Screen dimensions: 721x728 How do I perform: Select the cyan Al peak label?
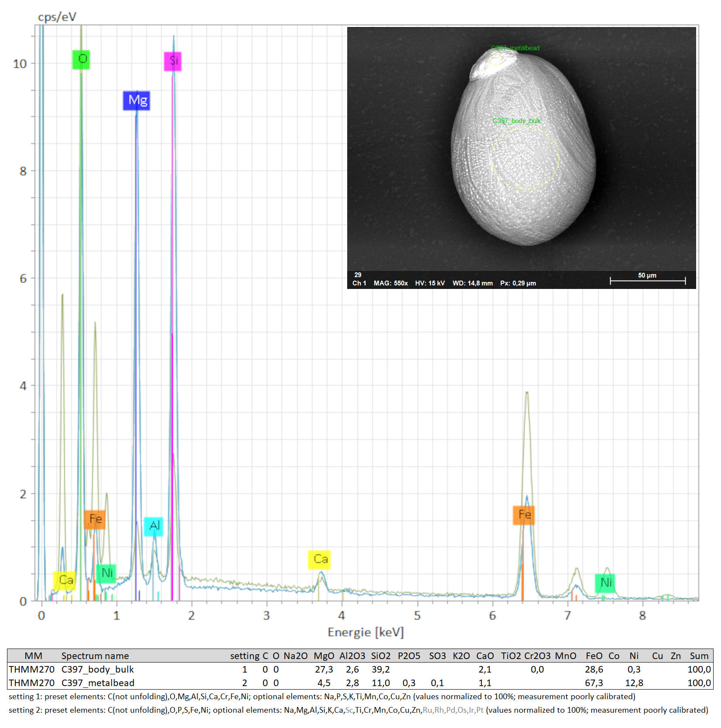coord(154,526)
